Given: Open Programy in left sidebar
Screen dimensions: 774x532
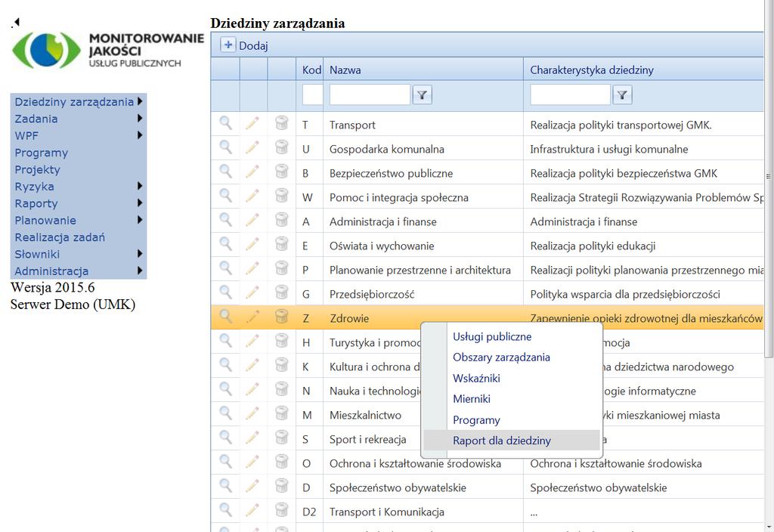Looking at the screenshot, I should [x=42, y=153].
